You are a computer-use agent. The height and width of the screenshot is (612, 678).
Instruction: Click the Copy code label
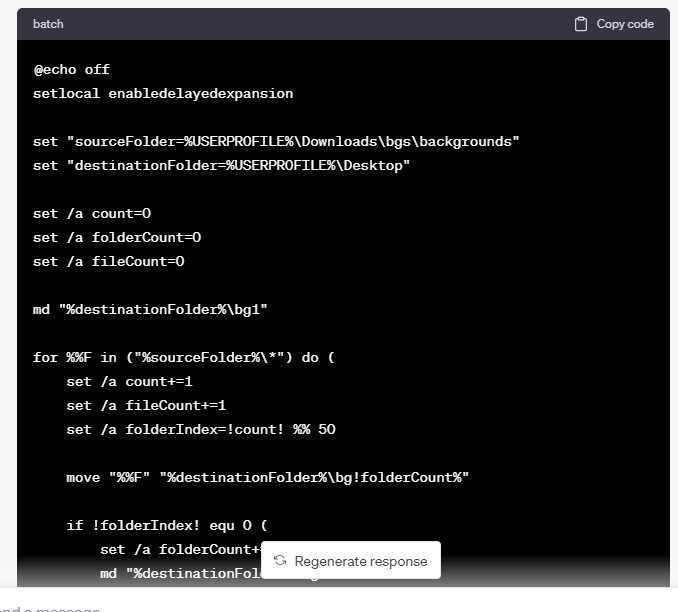click(x=625, y=24)
